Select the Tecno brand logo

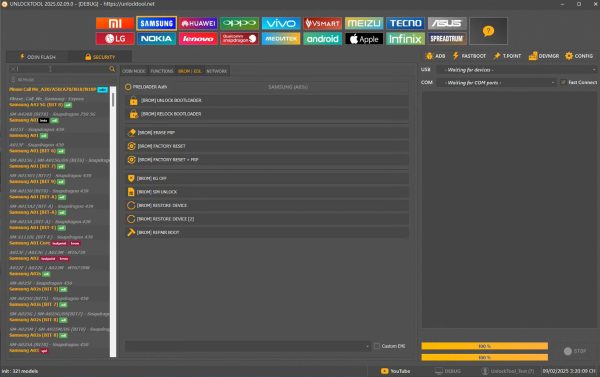coord(406,23)
